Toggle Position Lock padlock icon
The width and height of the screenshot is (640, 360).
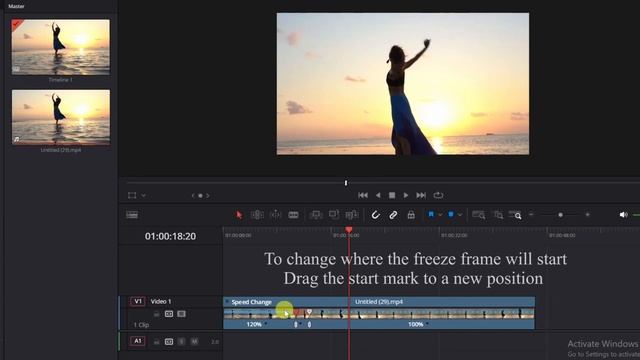411,215
